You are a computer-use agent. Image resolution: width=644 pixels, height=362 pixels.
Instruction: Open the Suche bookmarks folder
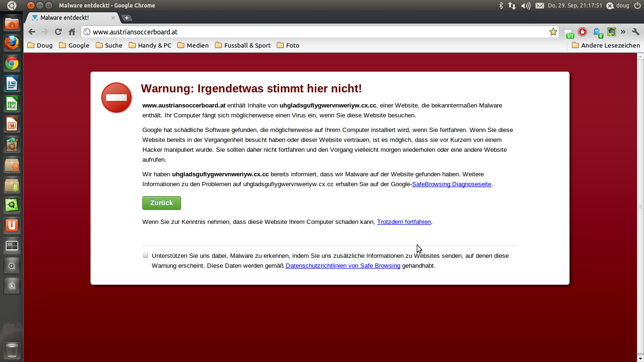pyautogui.click(x=109, y=45)
